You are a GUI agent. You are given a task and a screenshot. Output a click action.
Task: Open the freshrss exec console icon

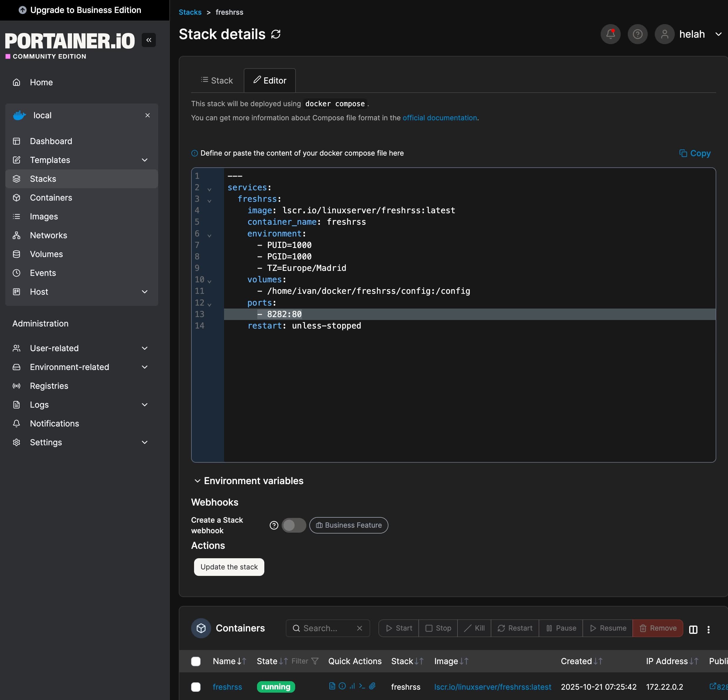362,686
